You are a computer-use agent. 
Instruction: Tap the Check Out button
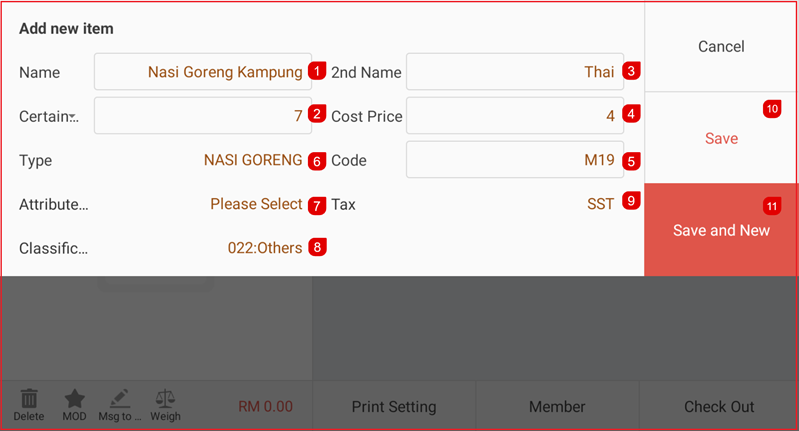[719, 407]
